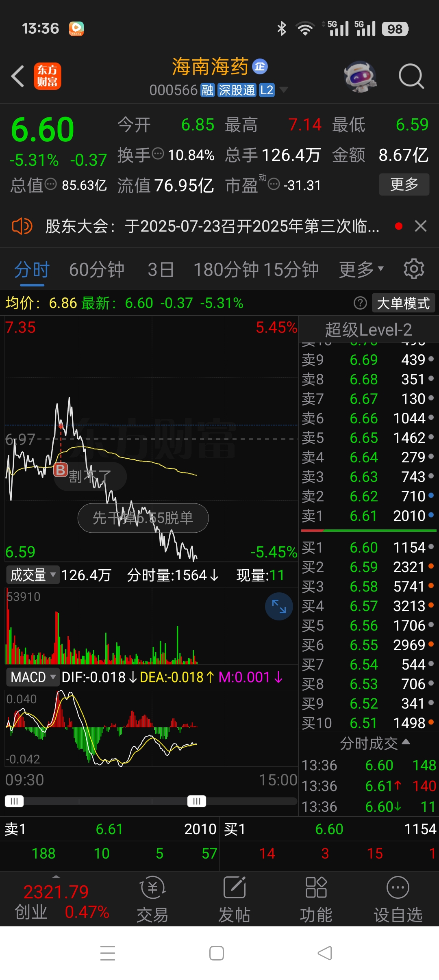Image resolution: width=439 pixels, height=980 pixels.
Task: Select 买1 6.60 order row
Action: (368, 547)
